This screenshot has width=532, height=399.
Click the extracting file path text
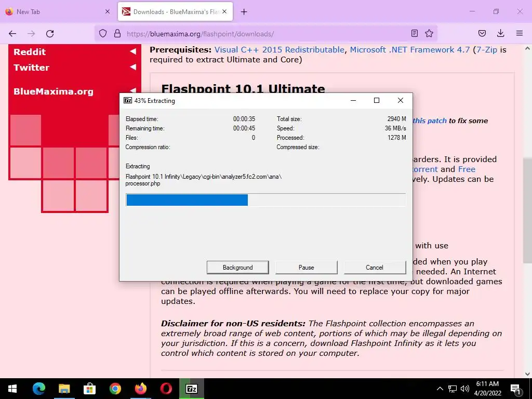[x=204, y=180]
